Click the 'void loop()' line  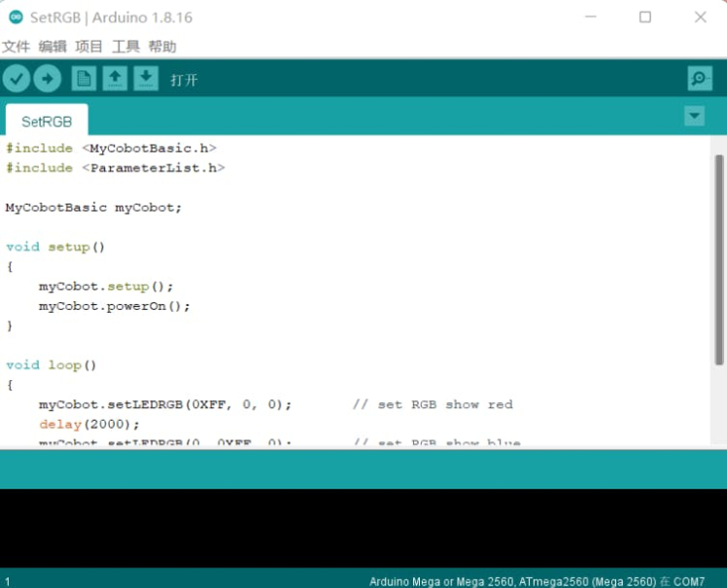pos(51,365)
